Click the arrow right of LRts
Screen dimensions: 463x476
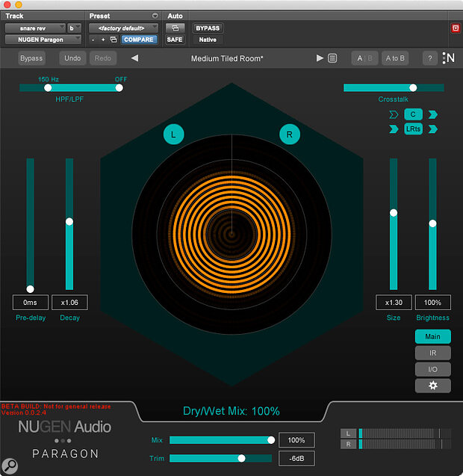coord(433,129)
